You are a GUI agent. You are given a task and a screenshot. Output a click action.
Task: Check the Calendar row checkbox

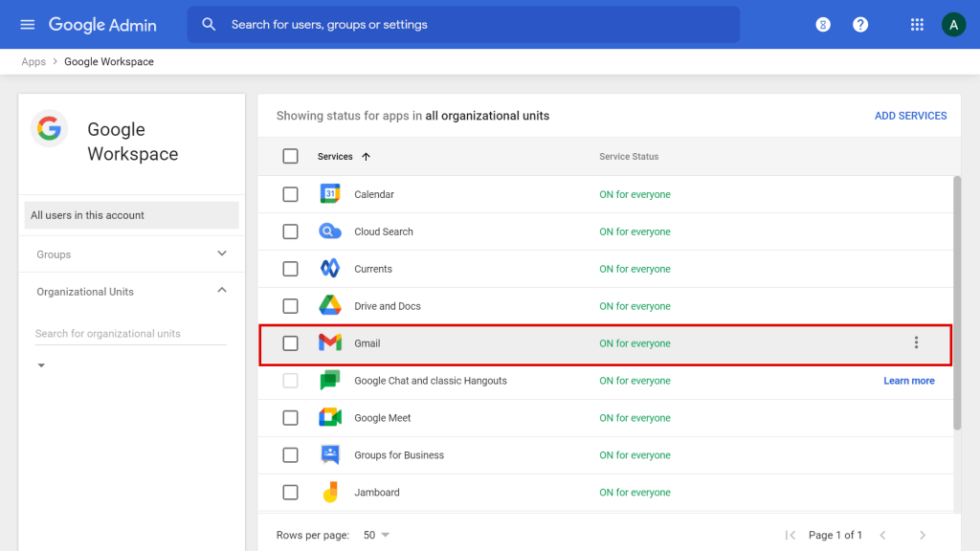coord(290,194)
